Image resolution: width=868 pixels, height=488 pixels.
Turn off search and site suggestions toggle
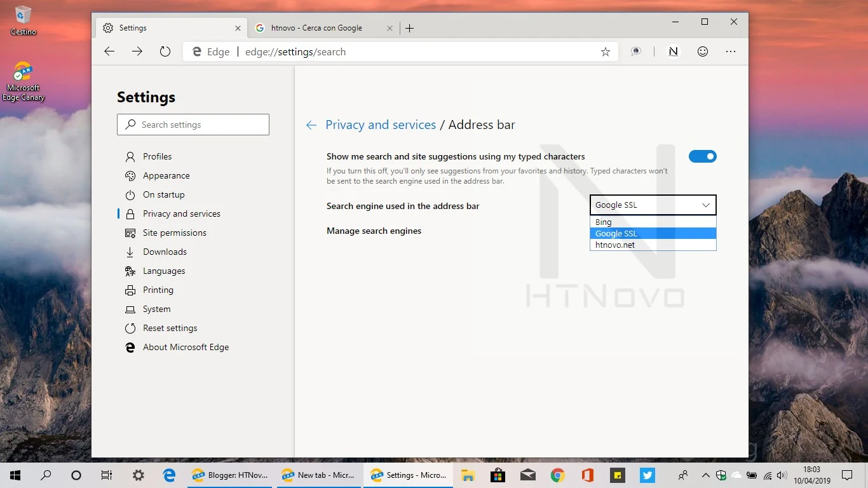pos(703,156)
